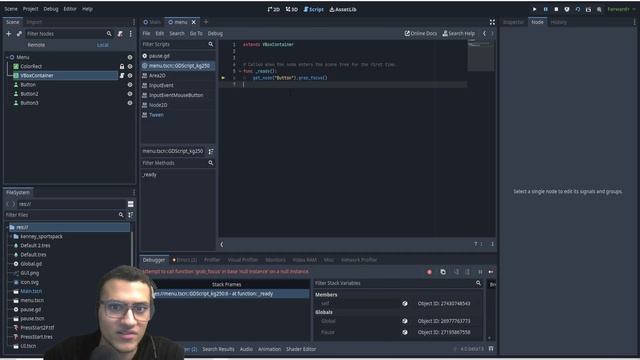
Task: Toggle distraction free mode icon
Action: pos(492,22)
